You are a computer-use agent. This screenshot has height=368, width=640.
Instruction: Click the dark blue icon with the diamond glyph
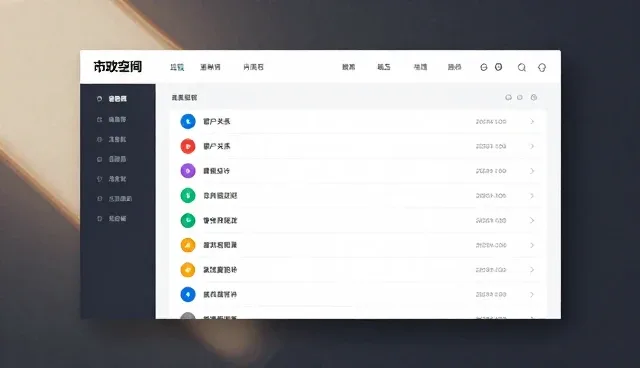[188, 294]
